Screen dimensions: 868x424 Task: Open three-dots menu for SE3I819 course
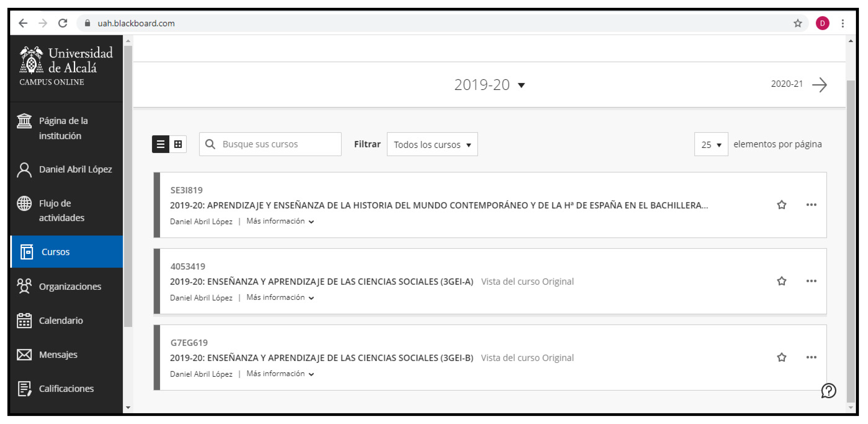click(x=811, y=205)
